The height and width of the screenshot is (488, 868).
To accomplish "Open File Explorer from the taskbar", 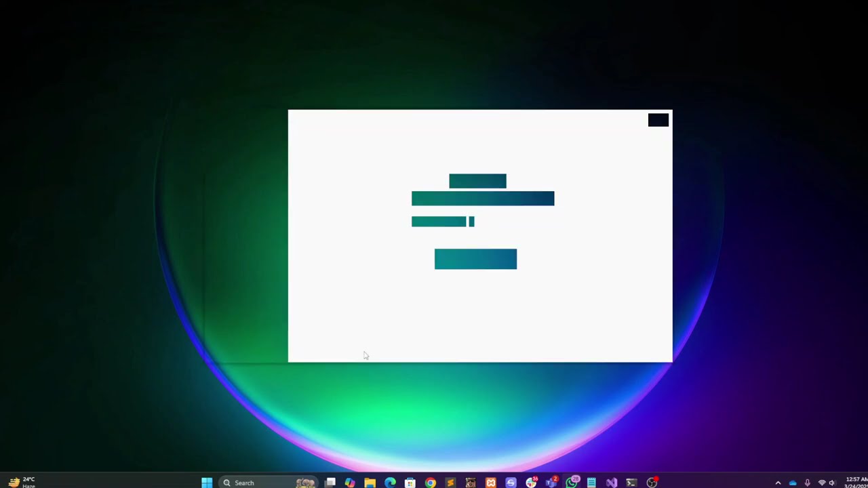I will (370, 483).
